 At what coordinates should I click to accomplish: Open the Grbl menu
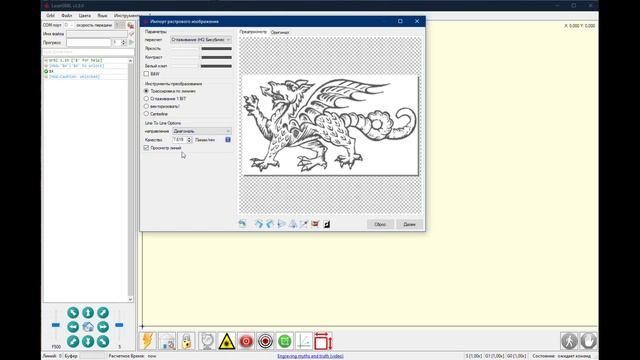click(50, 16)
